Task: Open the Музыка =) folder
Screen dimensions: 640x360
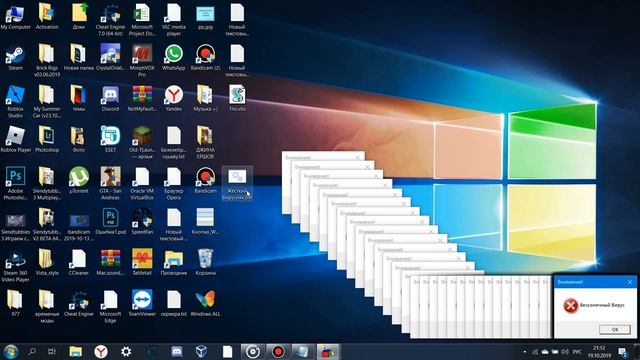Action: tap(205, 98)
